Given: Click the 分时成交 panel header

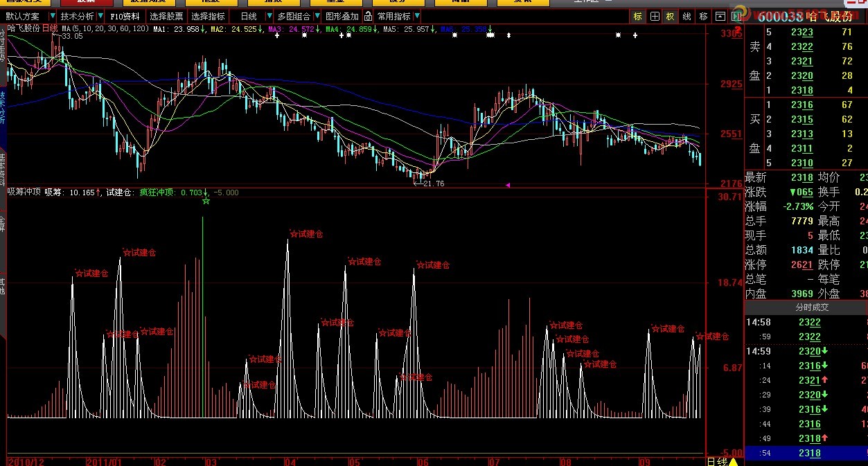Looking at the screenshot, I should 806,307.
